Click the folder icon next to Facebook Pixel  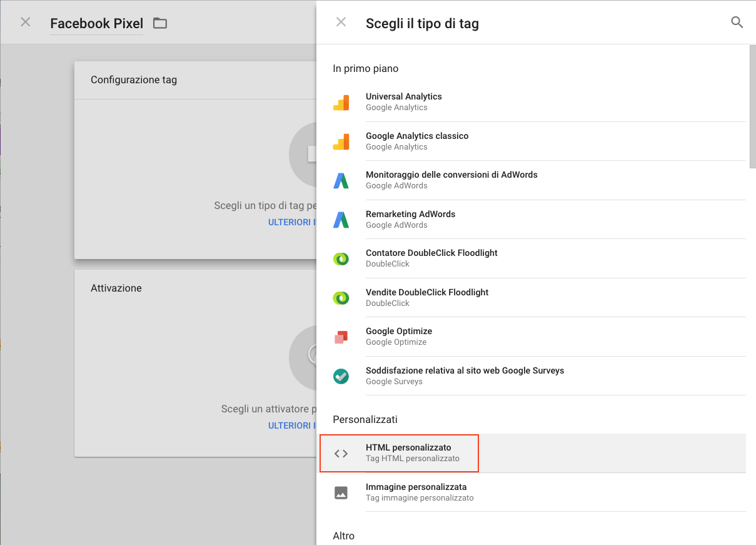click(161, 23)
